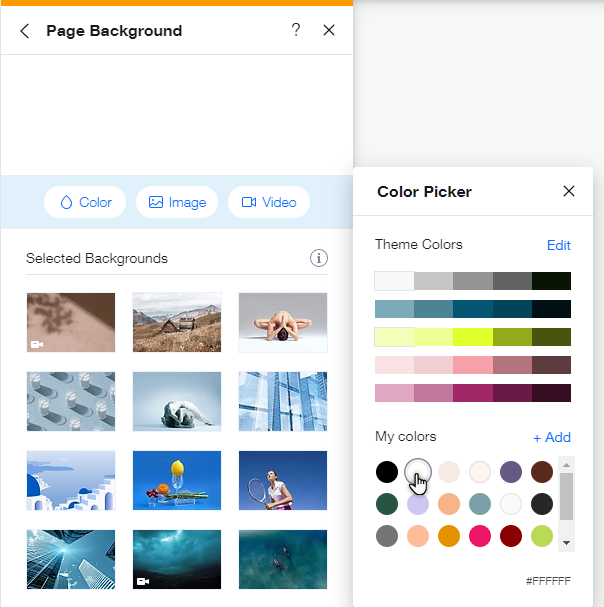The image size is (604, 607).
Task: Choose the Image background button
Action: [177, 202]
